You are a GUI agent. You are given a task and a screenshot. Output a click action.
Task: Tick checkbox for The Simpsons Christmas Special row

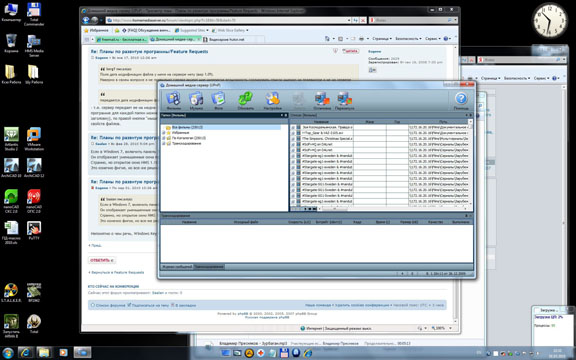tap(293, 139)
